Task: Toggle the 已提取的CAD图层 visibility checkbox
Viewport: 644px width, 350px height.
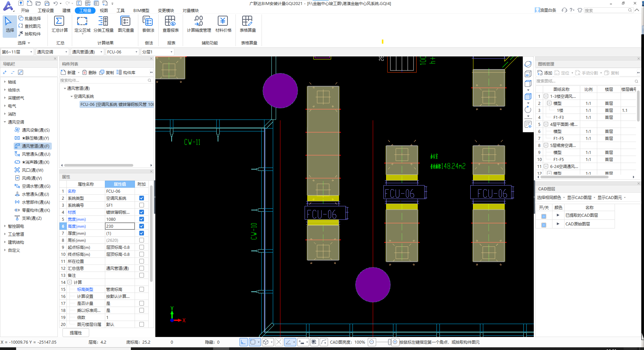Action: coord(543,216)
